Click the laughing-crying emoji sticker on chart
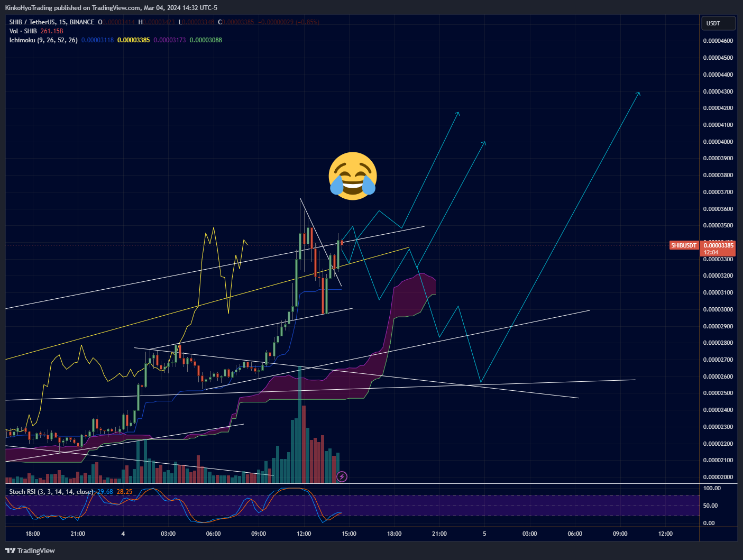 click(353, 176)
